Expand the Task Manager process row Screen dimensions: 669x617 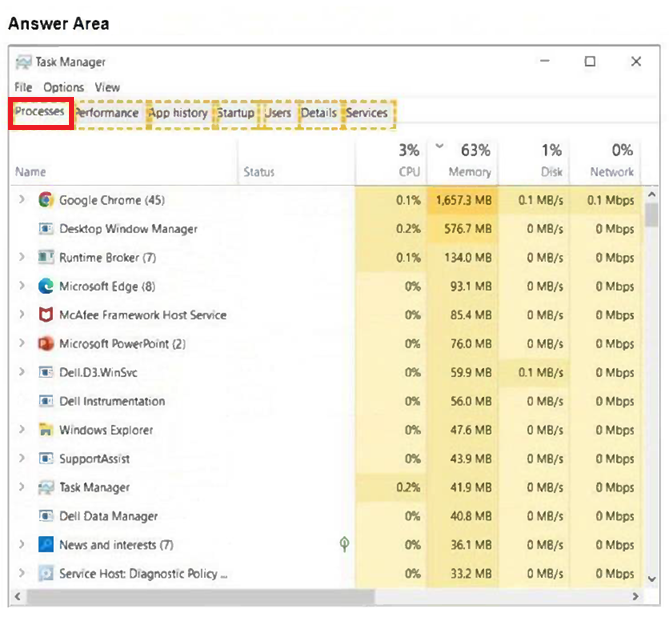(x=21, y=487)
